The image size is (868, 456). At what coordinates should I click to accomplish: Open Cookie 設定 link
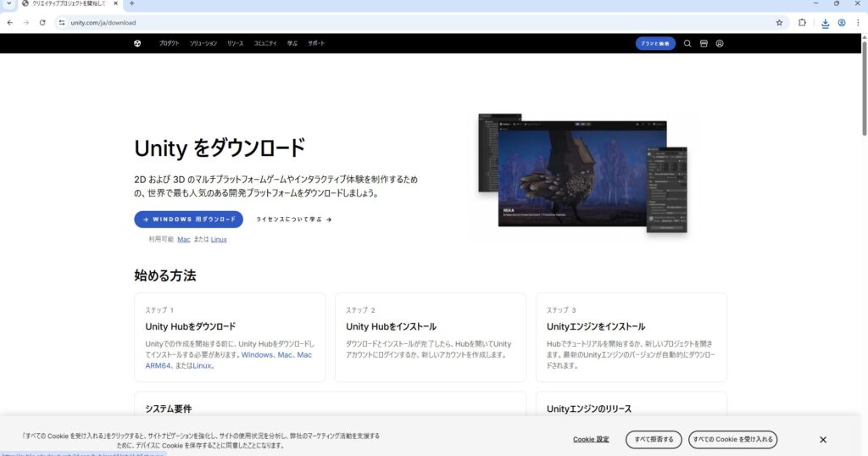tap(591, 439)
